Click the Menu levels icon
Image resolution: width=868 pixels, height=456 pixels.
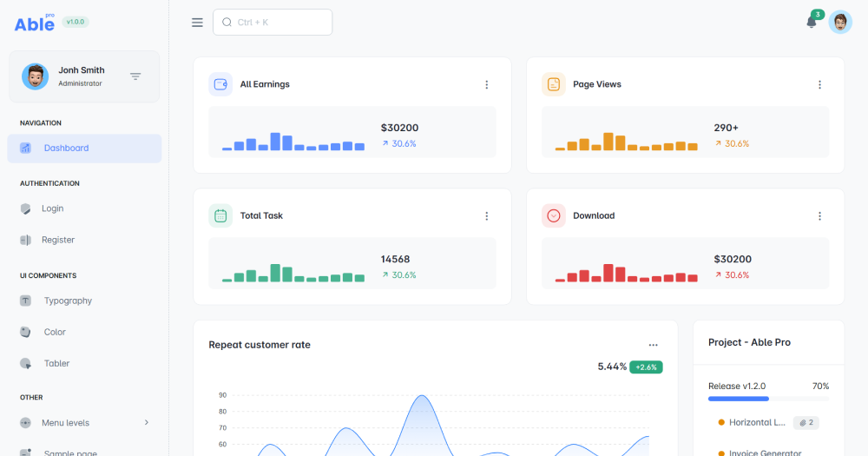(x=25, y=423)
